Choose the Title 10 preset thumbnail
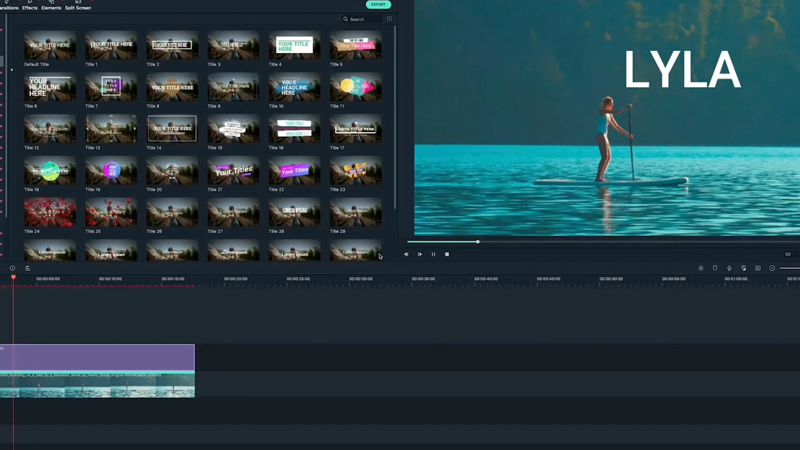 click(x=294, y=87)
